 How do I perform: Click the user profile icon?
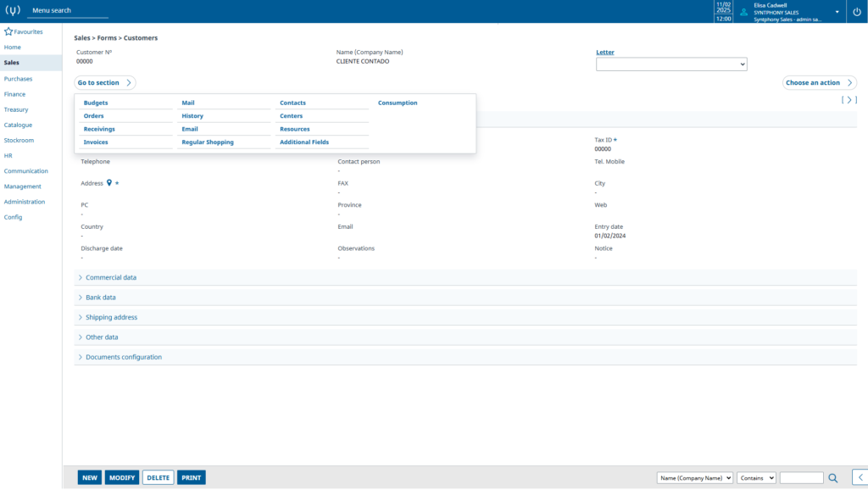pos(744,12)
